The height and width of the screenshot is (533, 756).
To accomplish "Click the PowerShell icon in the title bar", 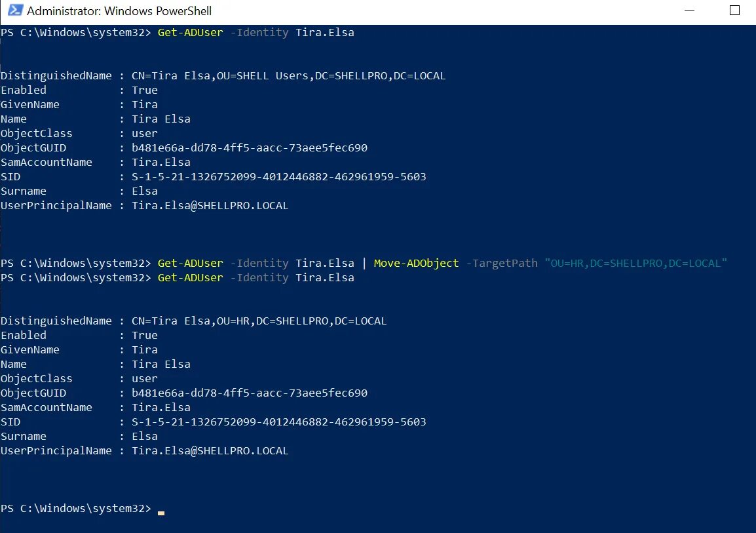I will (x=13, y=11).
